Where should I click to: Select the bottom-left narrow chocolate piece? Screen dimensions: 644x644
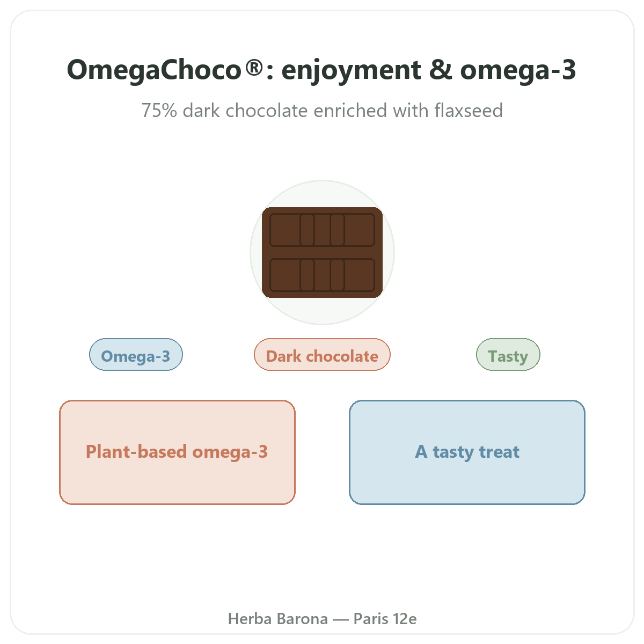pyautogui.click(x=307, y=275)
